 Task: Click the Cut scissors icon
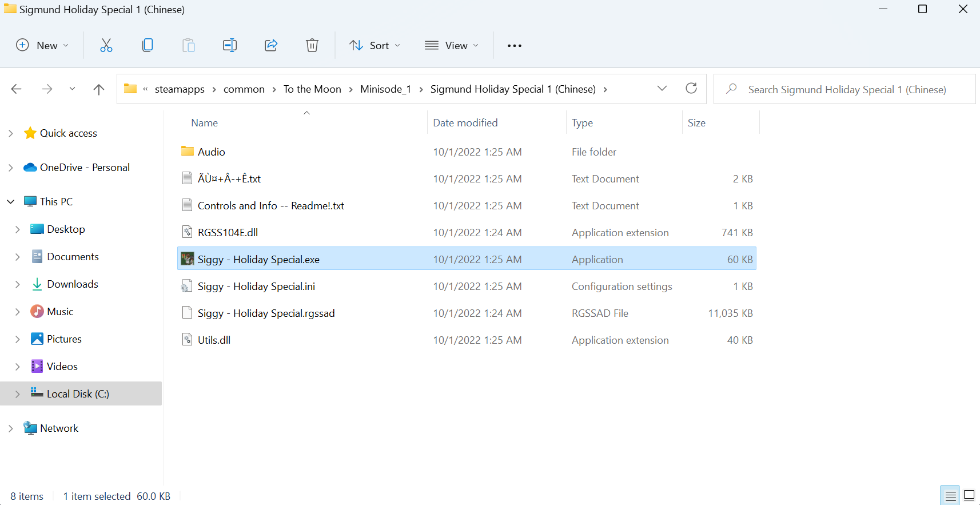pyautogui.click(x=106, y=46)
